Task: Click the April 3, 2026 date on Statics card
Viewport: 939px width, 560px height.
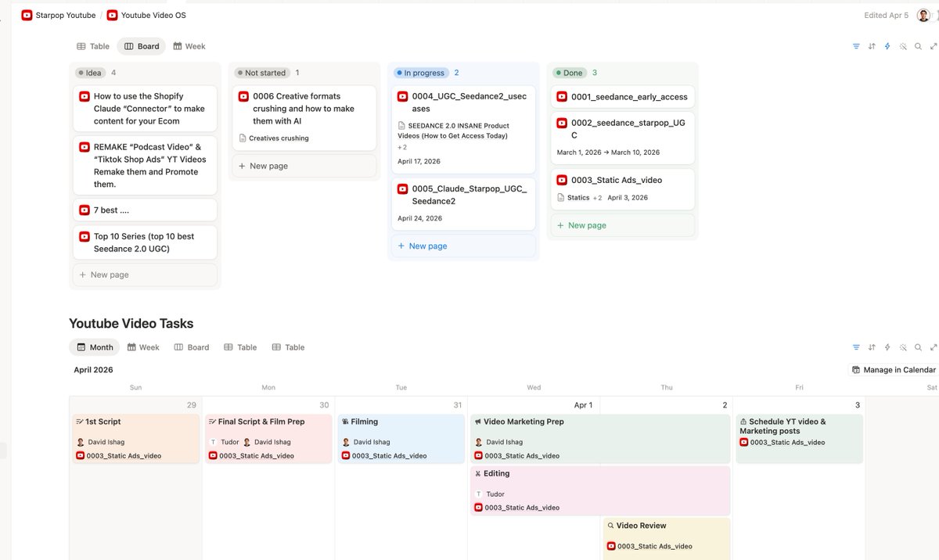Action: click(628, 198)
